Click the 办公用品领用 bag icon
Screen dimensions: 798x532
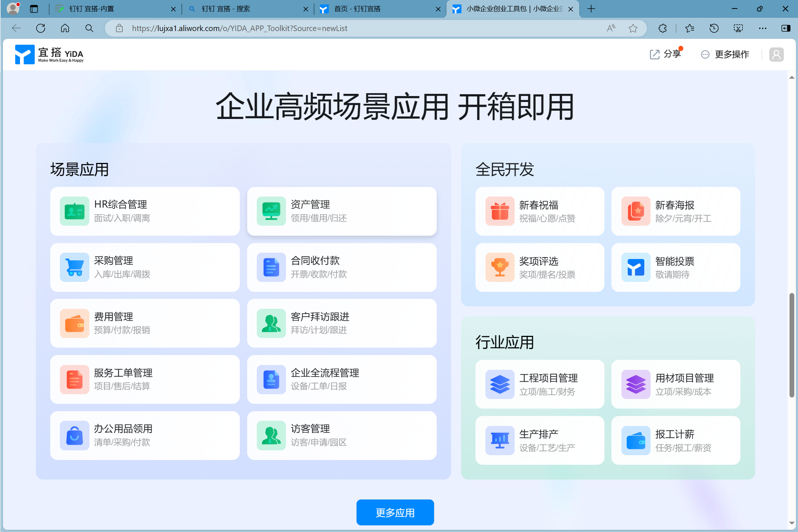pos(74,436)
